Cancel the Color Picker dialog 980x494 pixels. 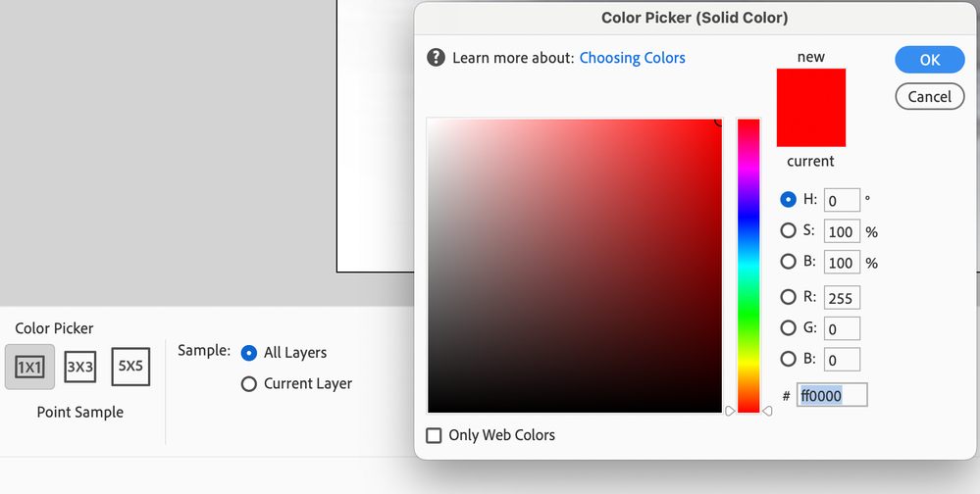click(x=929, y=96)
